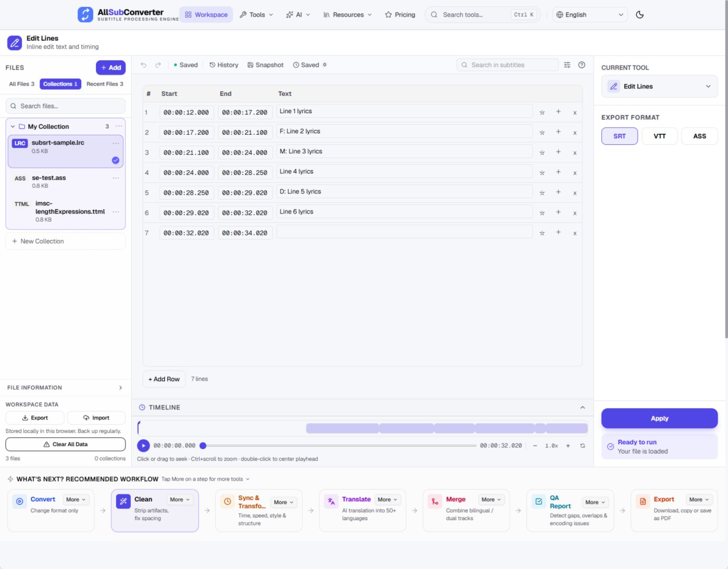Delete row 3 with the x icon
The image size is (728, 569).
(x=575, y=153)
